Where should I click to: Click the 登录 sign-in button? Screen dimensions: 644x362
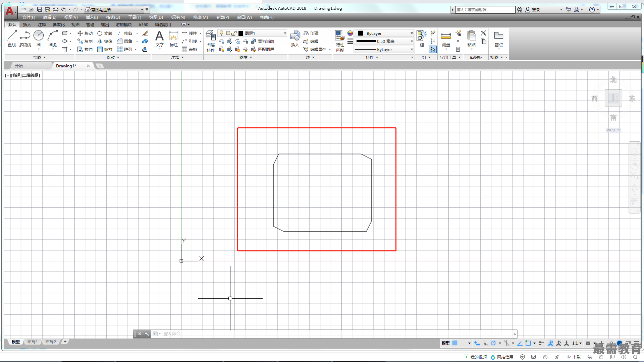click(533, 10)
